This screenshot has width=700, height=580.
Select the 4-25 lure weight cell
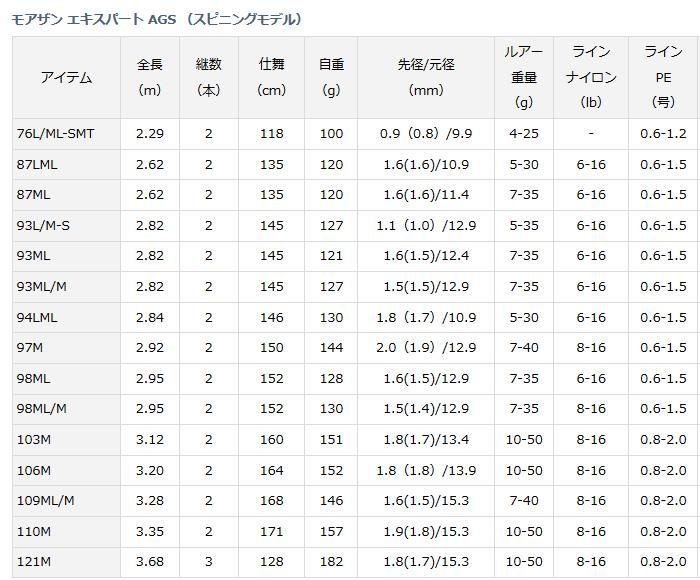click(x=524, y=133)
